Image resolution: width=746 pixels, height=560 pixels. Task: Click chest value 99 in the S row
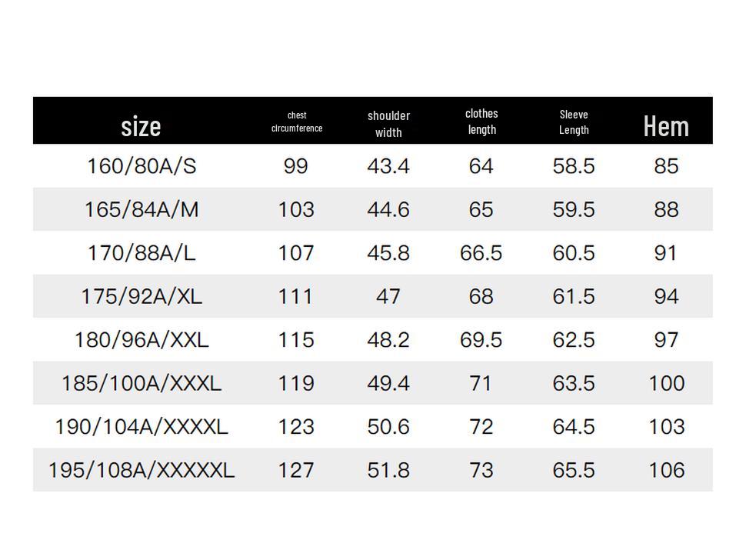coord(296,166)
